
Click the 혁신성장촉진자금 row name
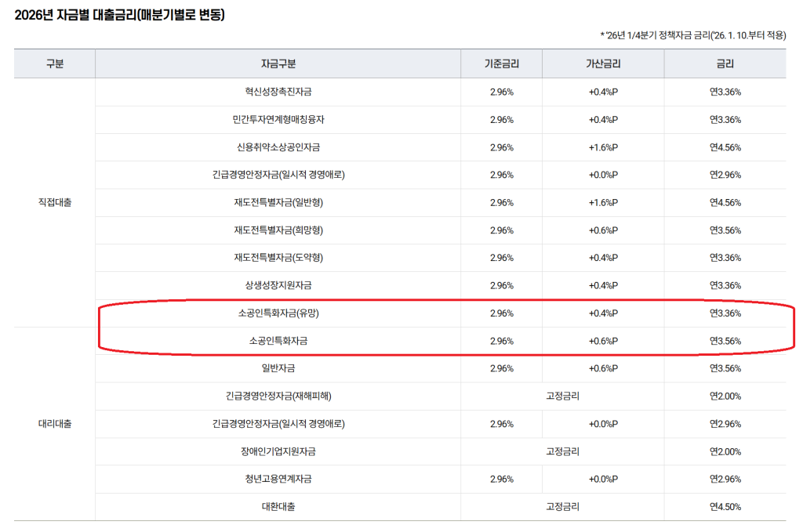pyautogui.click(x=278, y=92)
